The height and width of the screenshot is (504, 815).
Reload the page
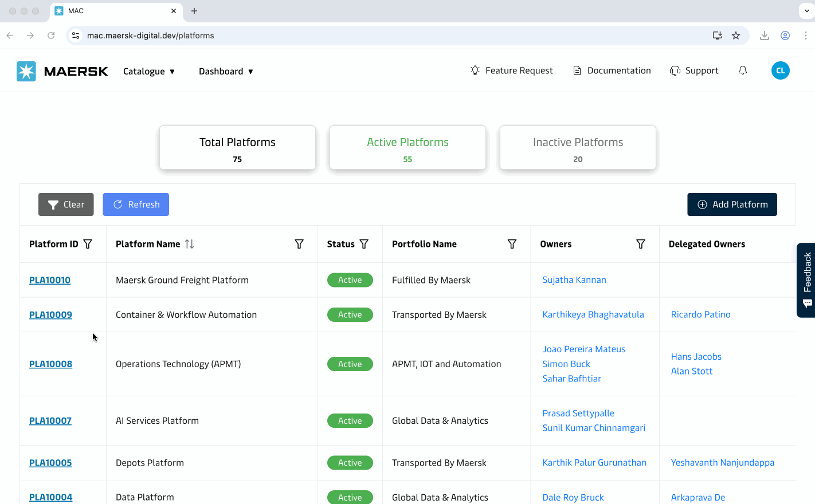(x=51, y=36)
